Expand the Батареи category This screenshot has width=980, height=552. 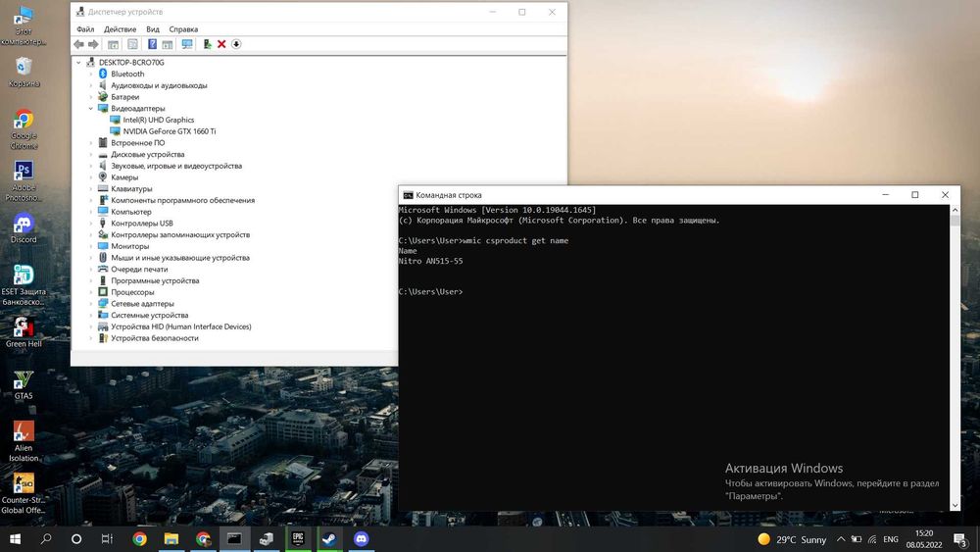90,97
